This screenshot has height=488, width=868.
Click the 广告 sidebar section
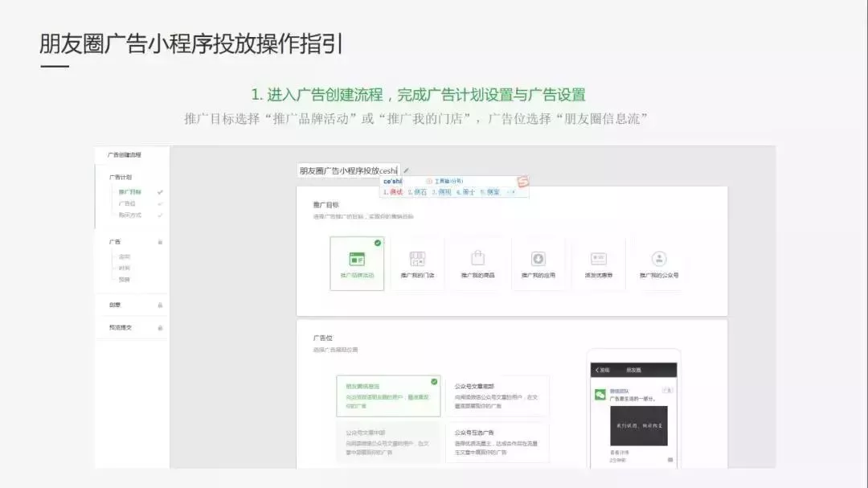tap(115, 242)
